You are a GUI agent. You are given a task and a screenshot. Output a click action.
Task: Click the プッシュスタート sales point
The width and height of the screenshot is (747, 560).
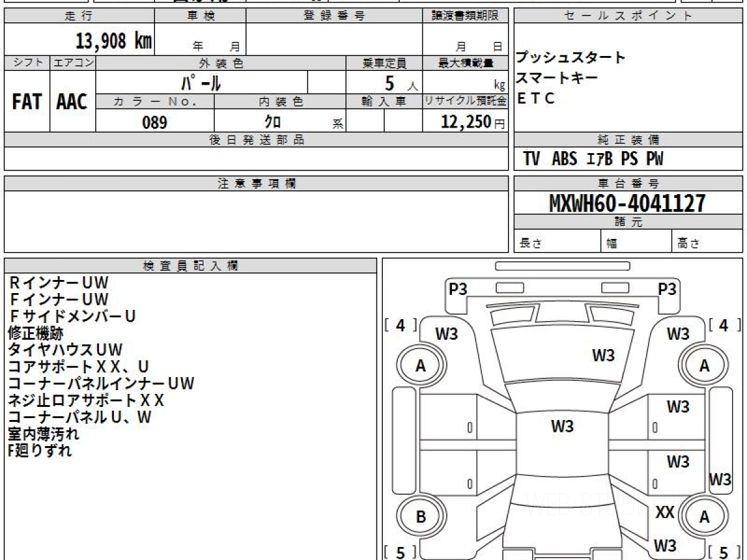[x=571, y=58]
